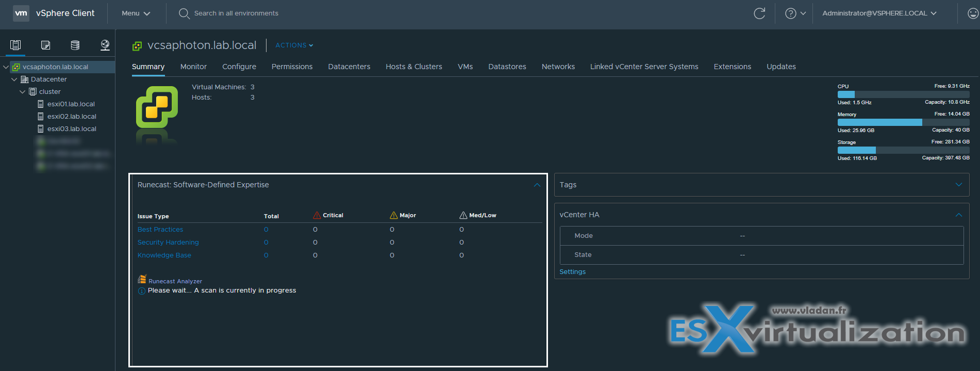The image size is (980, 371).
Task: Click the CPU usage bar
Action: pyautogui.click(x=904, y=94)
